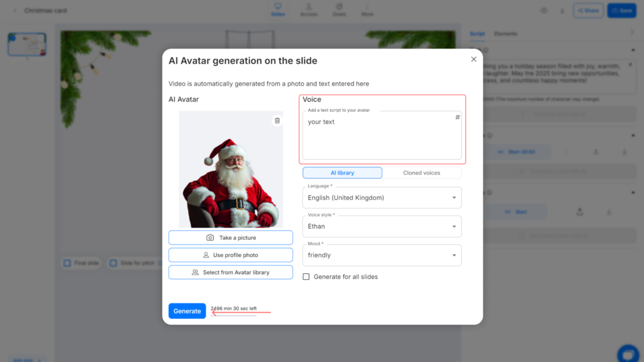Open the Access icon in top toolbar
Image resolution: width=644 pixels, height=362 pixels.
tap(309, 9)
